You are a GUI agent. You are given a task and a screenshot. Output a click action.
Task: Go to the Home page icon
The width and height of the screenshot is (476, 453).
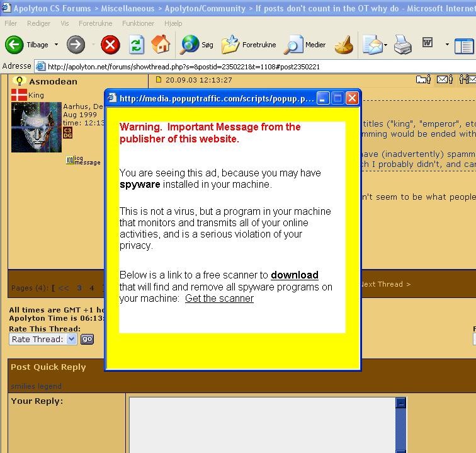pyautogui.click(x=161, y=44)
